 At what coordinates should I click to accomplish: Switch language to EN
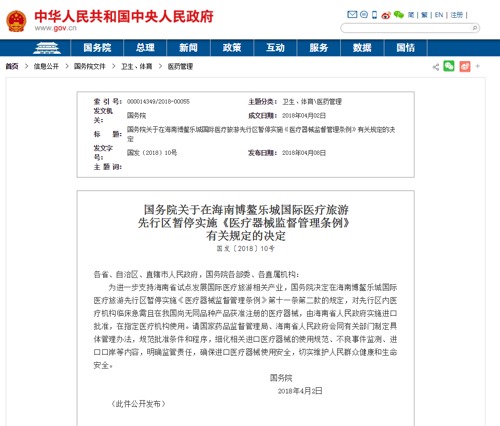pyautogui.click(x=439, y=15)
